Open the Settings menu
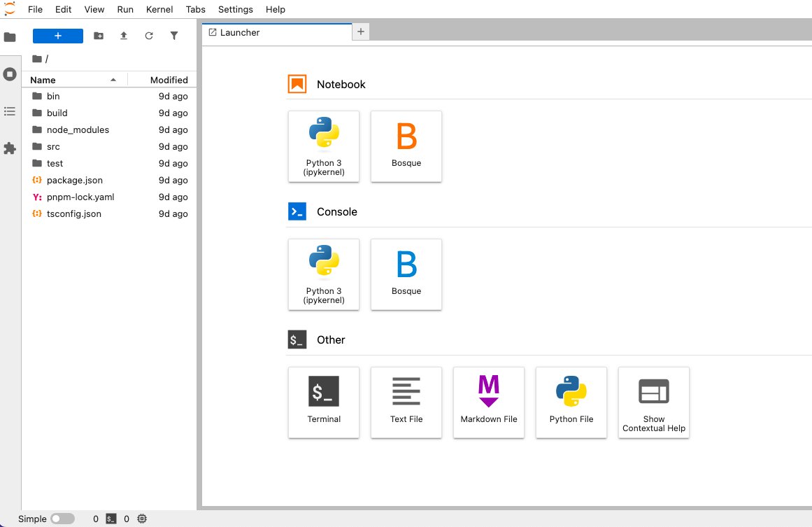Screen dimensions: 812x527 point(236,9)
